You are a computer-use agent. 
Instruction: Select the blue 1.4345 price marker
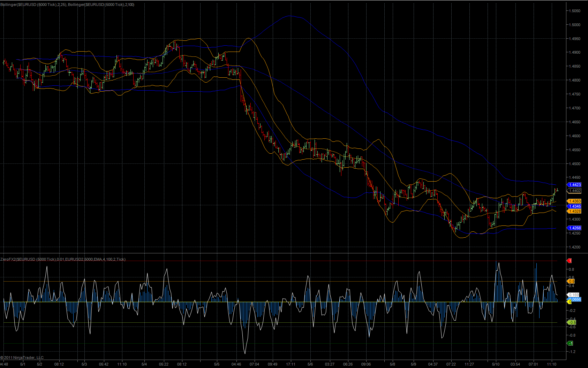click(574, 206)
